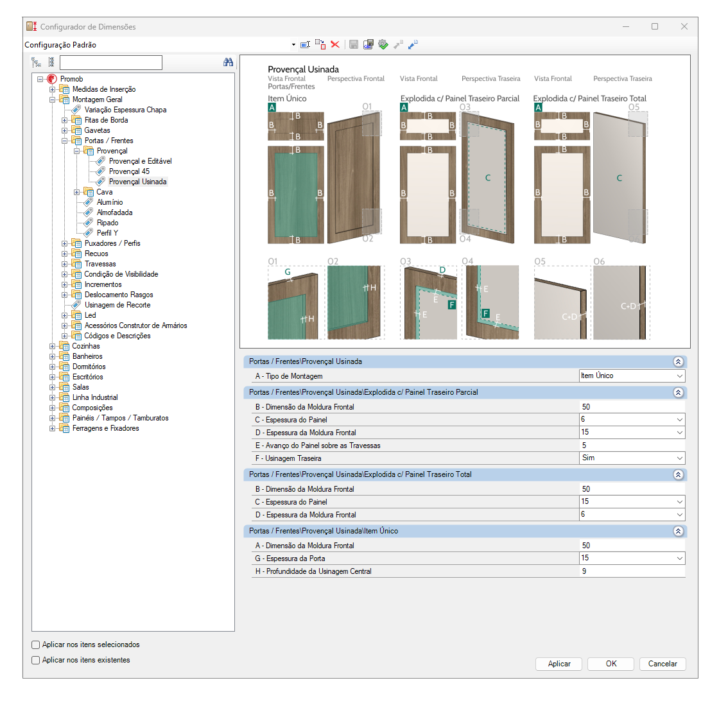Click the Usinagem de Recorte tag icon
Image resolution: width=728 pixels, height=701 pixels.
[x=76, y=304]
